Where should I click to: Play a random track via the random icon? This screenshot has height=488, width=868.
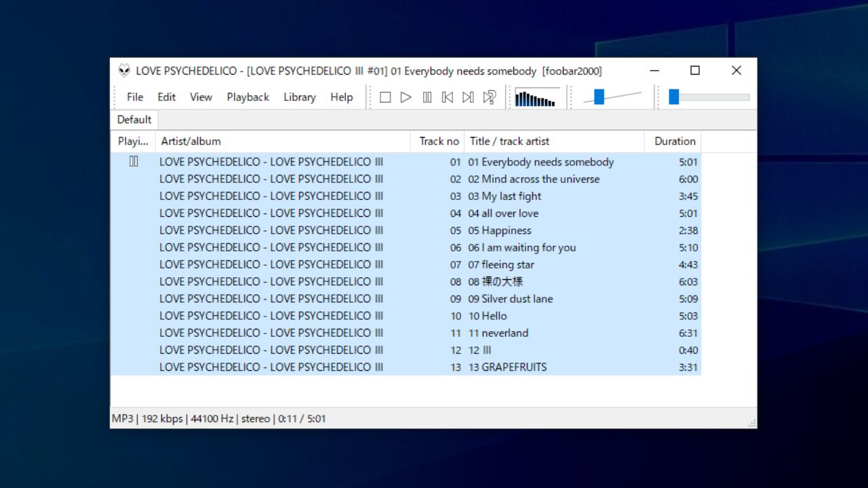pos(489,97)
